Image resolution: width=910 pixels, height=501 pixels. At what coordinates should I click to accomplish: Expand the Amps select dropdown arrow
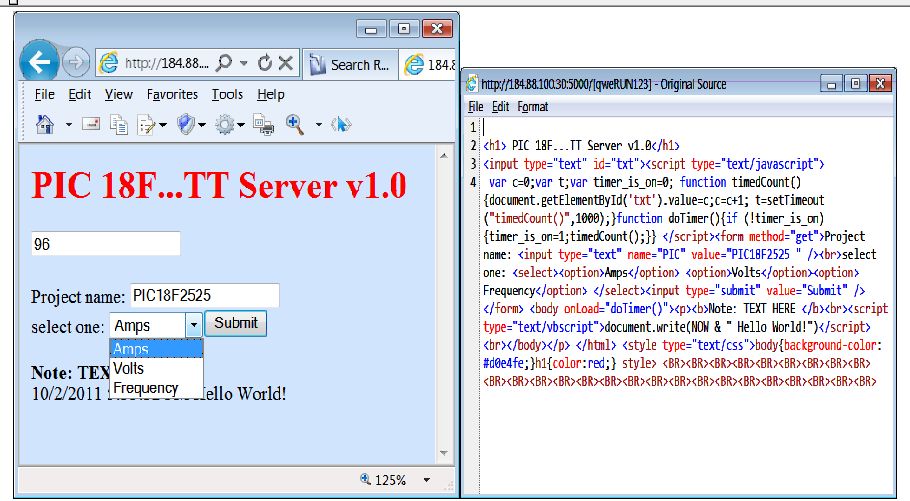pos(192,325)
